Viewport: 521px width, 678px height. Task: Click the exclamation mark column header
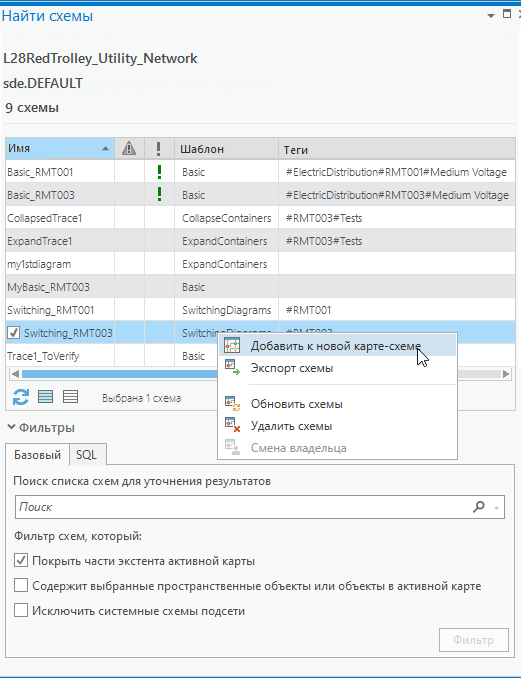(x=159, y=149)
